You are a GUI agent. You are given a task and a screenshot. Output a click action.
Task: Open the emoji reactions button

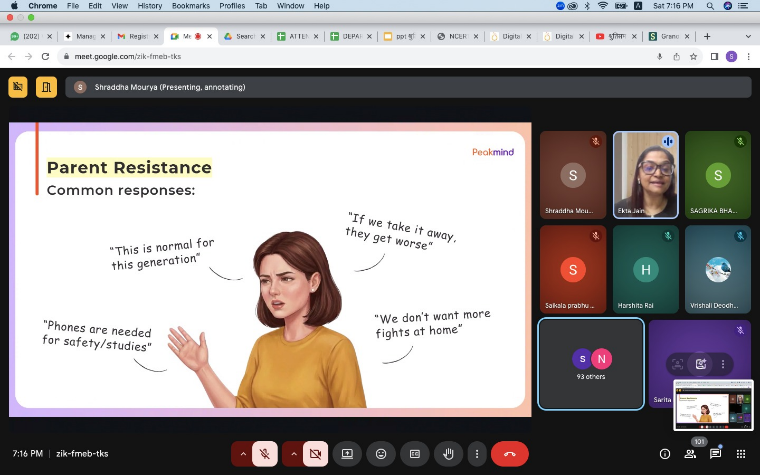tap(381, 453)
